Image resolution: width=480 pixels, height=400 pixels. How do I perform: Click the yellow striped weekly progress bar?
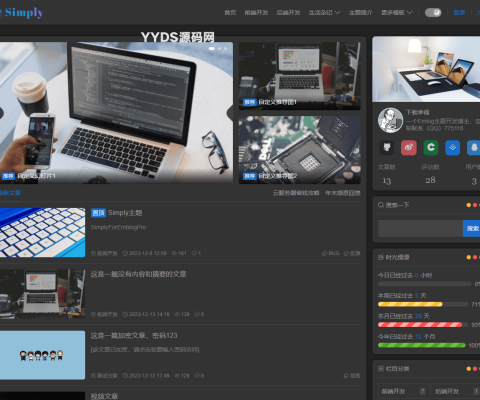click(x=410, y=304)
